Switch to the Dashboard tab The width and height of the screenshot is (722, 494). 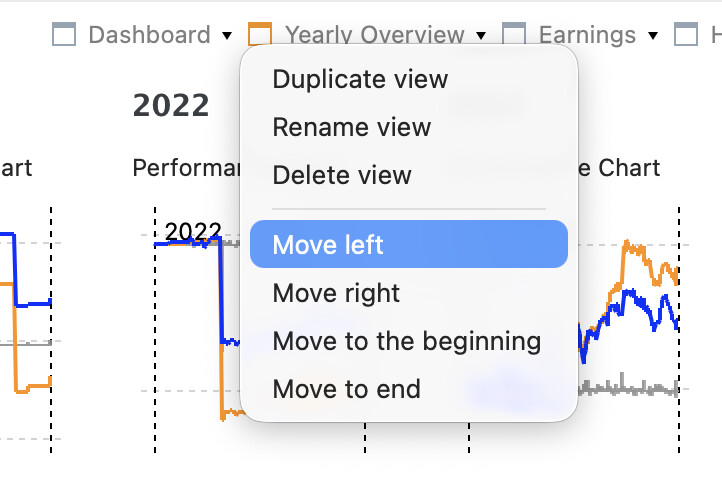pyautogui.click(x=149, y=35)
